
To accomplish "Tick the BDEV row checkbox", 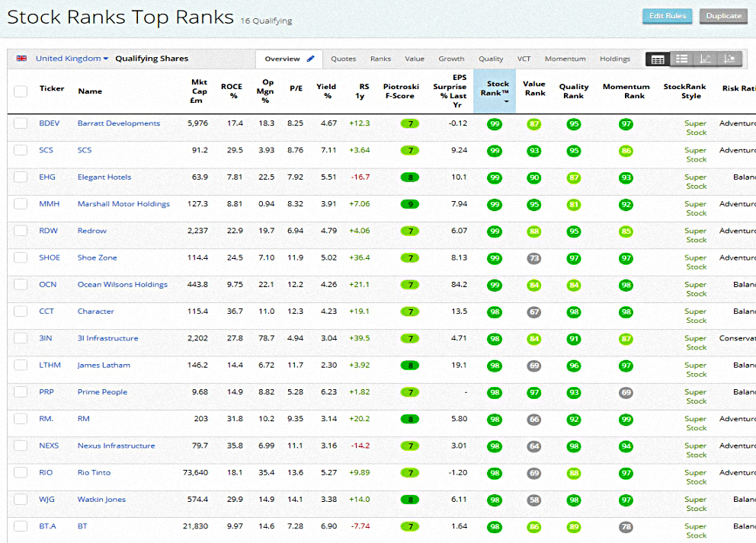I will 21,123.
